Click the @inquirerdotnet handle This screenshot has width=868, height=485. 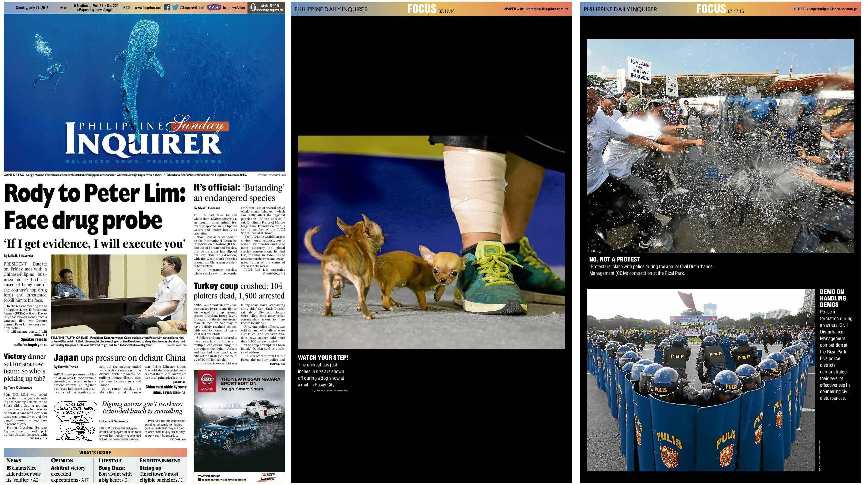(x=192, y=7)
